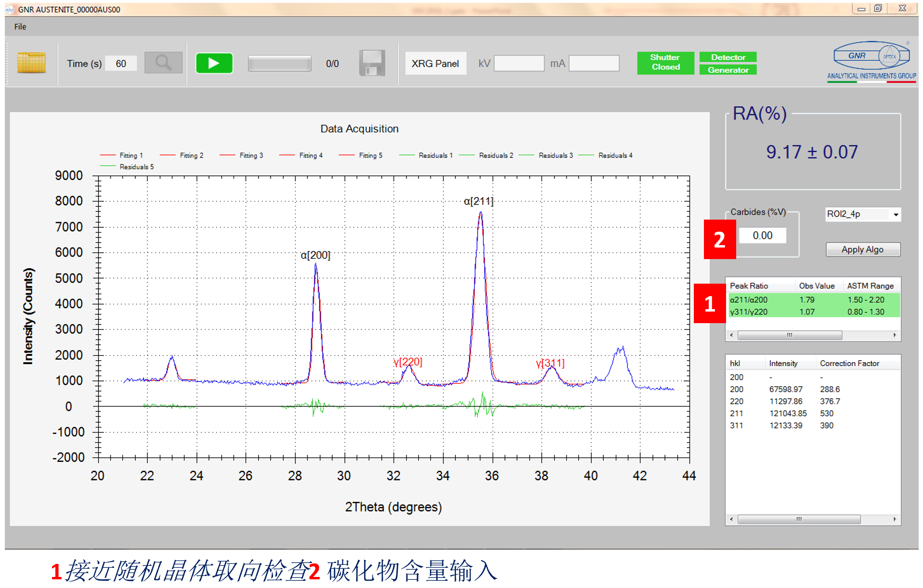Click the Time (s) input field
This screenshot has width=923, height=588.
(x=121, y=64)
